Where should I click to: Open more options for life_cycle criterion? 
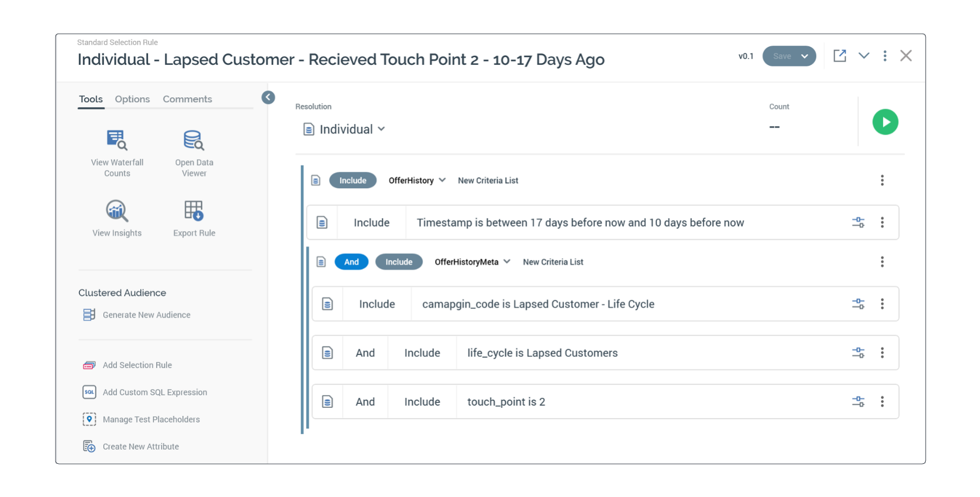(882, 353)
